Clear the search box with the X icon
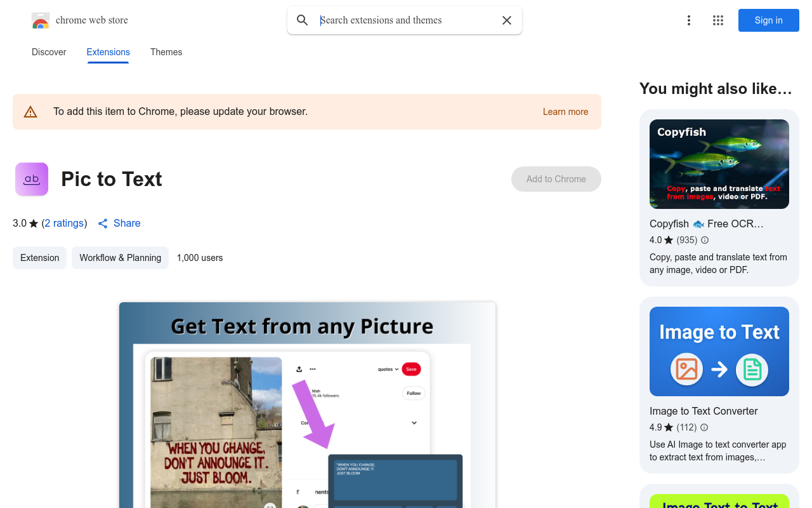This screenshot has width=812, height=508. click(x=507, y=20)
